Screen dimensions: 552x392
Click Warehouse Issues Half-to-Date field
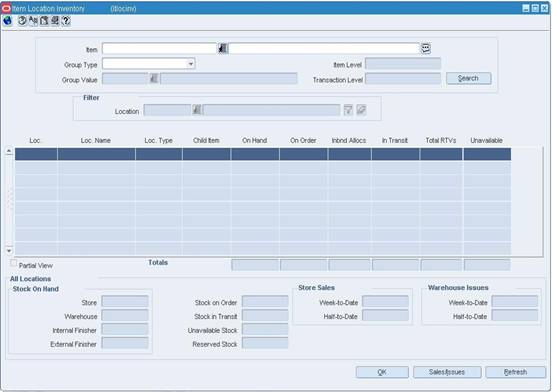(x=515, y=315)
